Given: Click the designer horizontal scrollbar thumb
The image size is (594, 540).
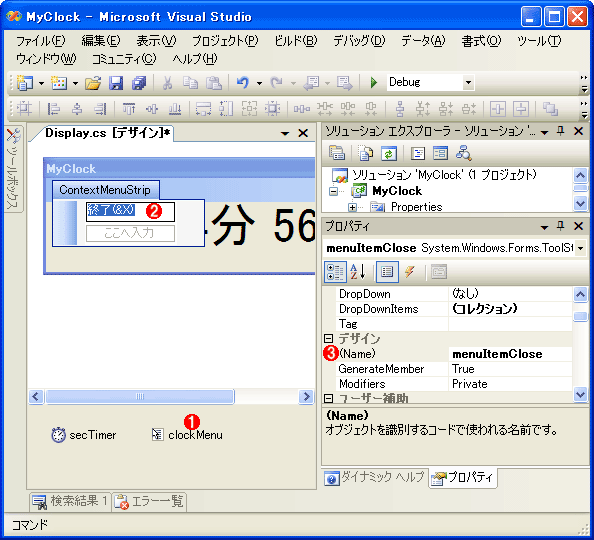Looking at the screenshot, I should 140,396.
